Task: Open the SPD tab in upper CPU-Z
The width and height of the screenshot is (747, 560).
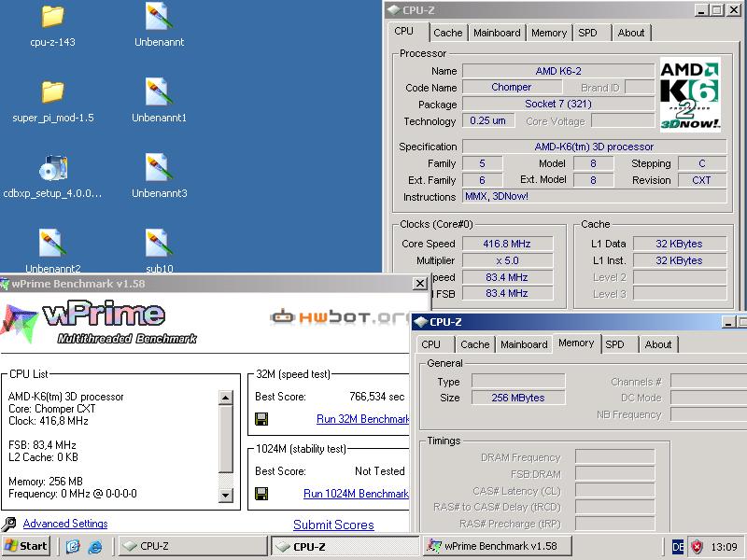Action: pos(591,33)
